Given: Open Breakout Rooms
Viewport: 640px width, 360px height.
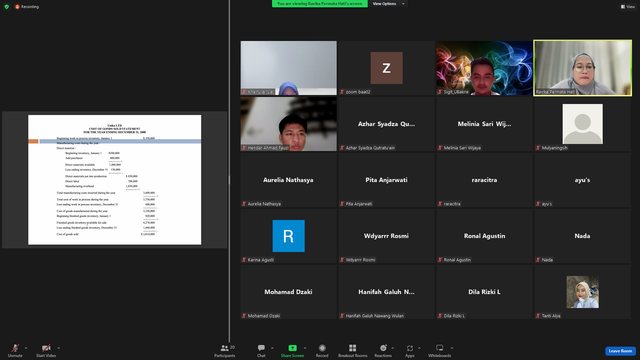Looking at the screenshot, I should point(353,351).
